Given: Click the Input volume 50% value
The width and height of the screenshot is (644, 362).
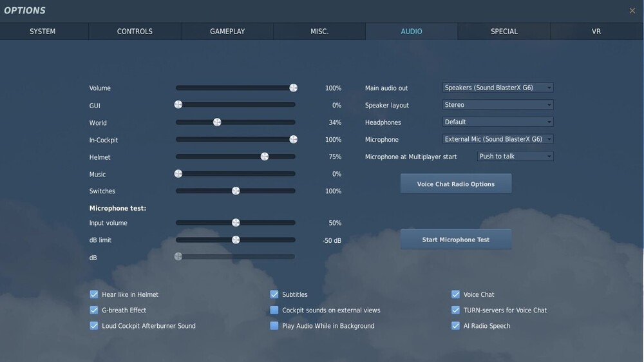Looking at the screenshot, I should click(335, 223).
